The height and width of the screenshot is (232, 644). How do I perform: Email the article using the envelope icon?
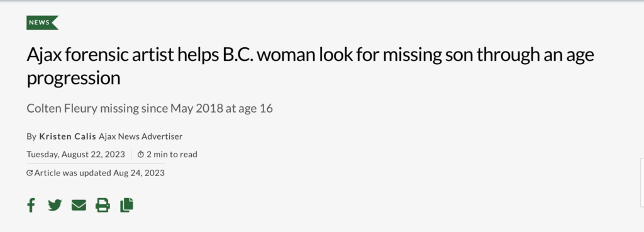(x=79, y=205)
